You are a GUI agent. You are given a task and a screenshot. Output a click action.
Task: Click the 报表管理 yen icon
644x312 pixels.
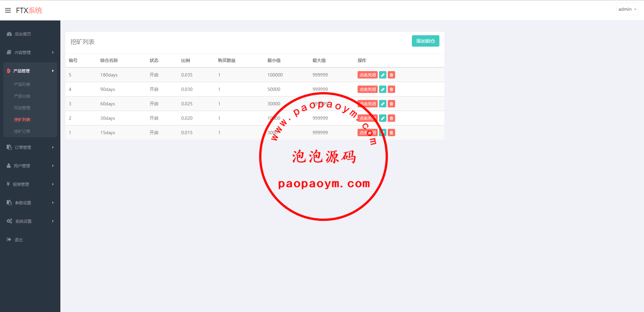pos(8,184)
